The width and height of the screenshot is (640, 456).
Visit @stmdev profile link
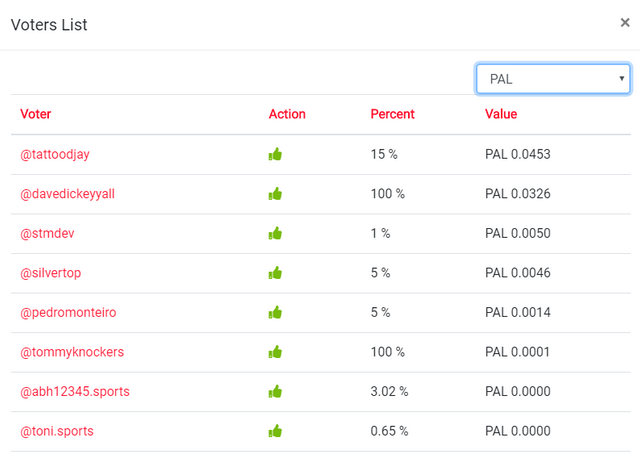47,234
